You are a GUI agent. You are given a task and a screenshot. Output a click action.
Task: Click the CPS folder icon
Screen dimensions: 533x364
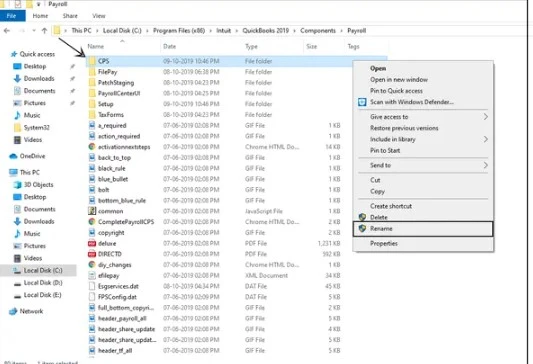92,61
